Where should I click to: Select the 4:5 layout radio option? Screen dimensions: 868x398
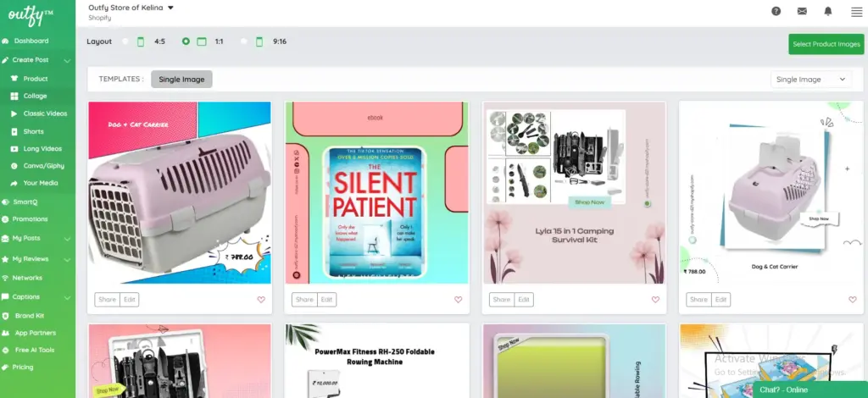coord(126,41)
